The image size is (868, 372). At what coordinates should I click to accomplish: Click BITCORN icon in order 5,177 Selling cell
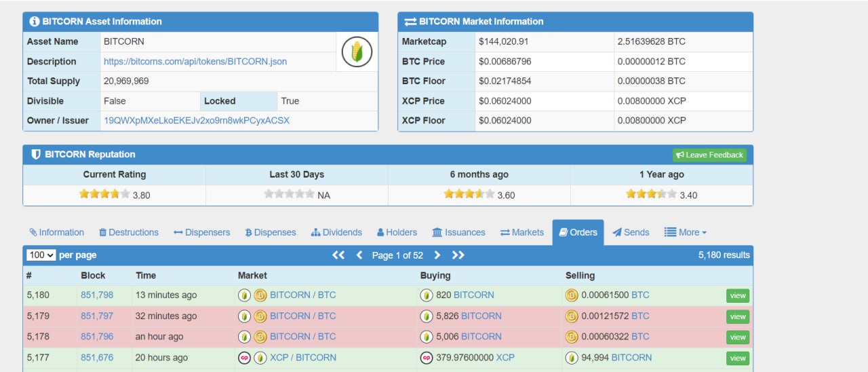tap(572, 358)
